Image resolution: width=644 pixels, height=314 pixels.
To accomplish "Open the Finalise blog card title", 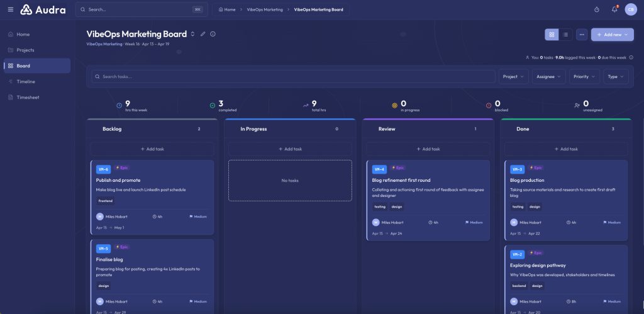I will (109, 259).
